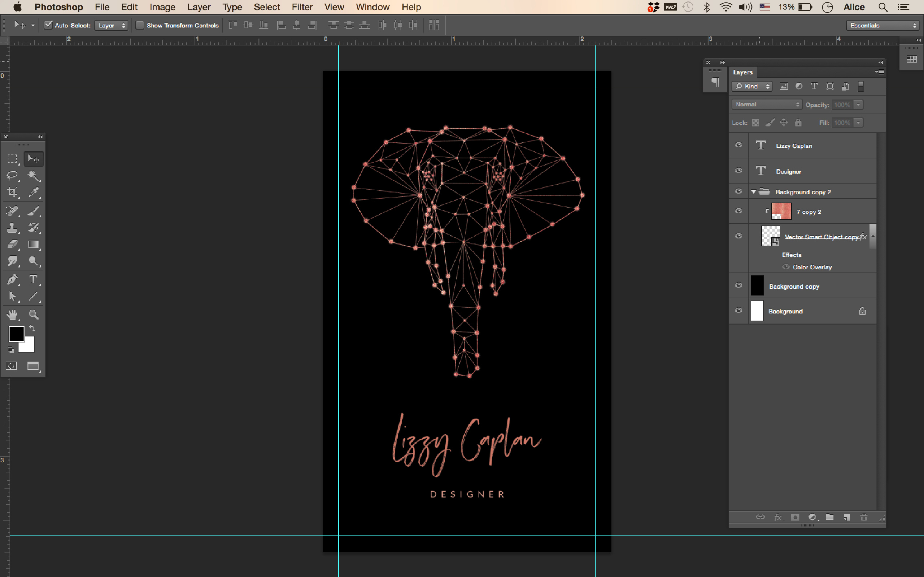Select the Horizontal Type tool
The height and width of the screenshot is (577, 924).
coord(34,280)
